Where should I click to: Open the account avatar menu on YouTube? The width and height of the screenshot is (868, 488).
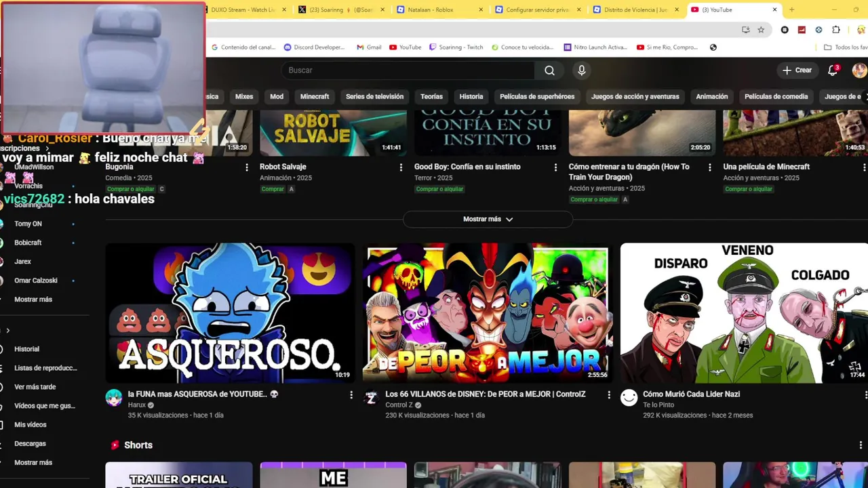tap(859, 70)
